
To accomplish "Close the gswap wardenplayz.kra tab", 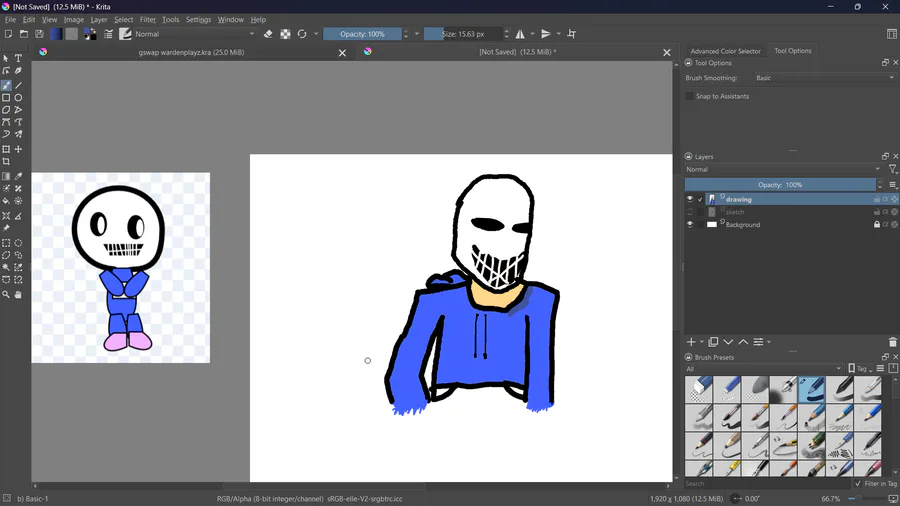I will click(x=342, y=53).
